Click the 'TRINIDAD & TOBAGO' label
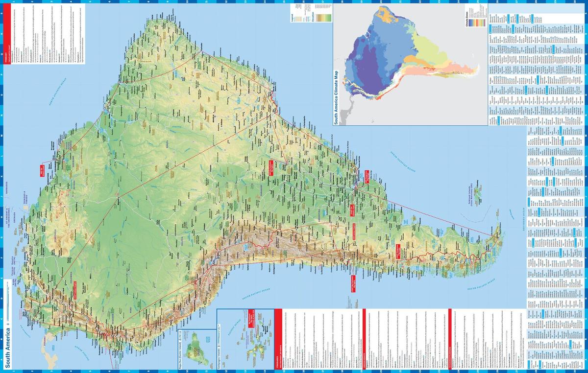This screenshot has width=588, height=373. [x=24, y=197]
